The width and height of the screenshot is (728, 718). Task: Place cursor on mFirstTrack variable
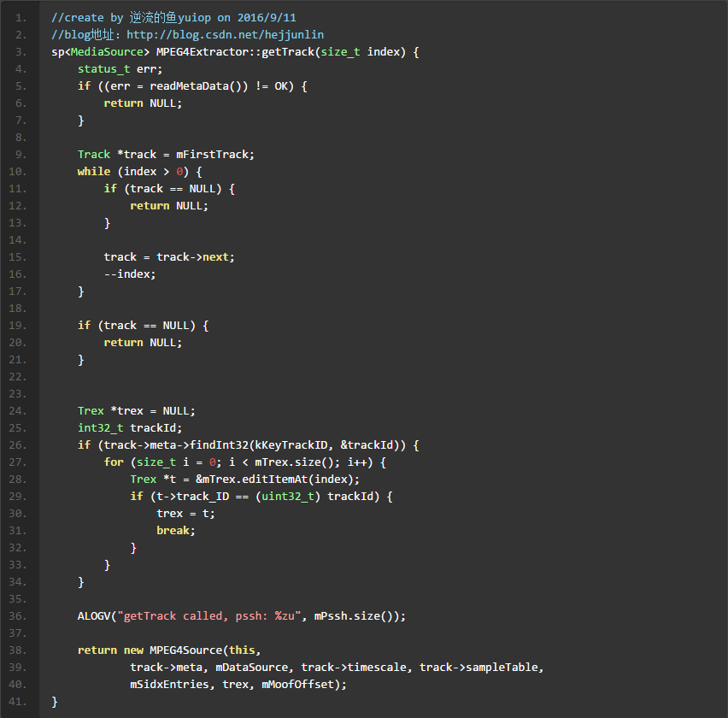215,154
